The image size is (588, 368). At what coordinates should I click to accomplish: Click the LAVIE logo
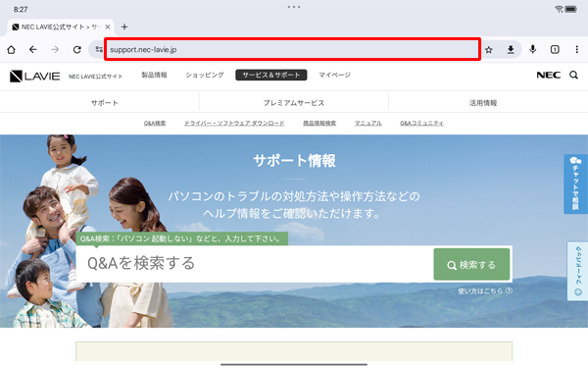(34, 76)
